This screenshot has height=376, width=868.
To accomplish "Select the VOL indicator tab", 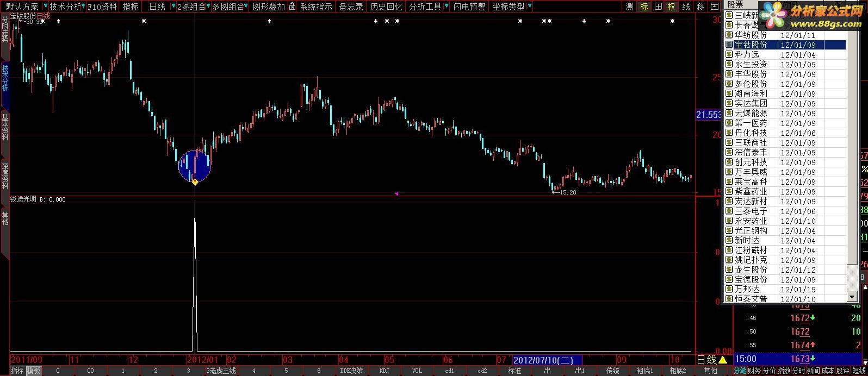I will point(417,371).
